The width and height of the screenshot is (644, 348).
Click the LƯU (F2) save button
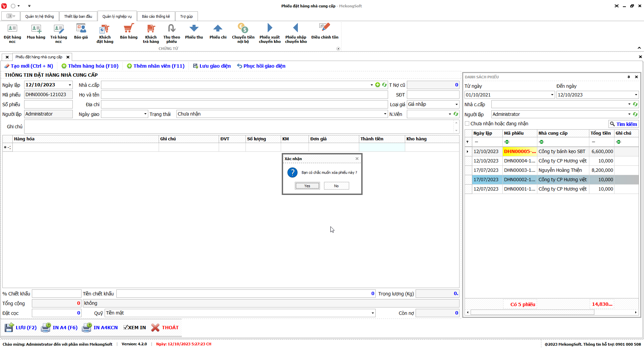coord(21,328)
